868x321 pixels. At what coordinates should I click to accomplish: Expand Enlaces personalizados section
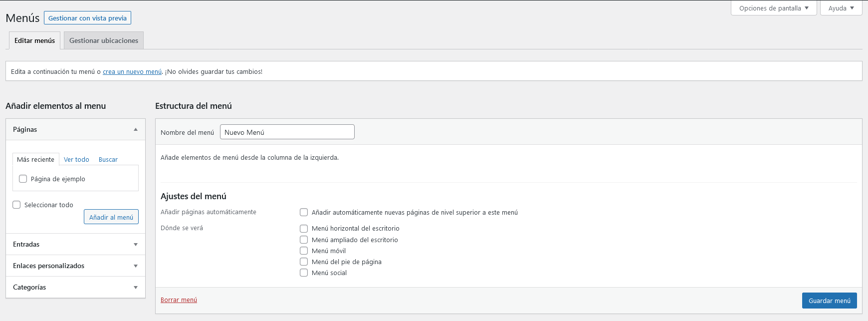click(x=136, y=266)
